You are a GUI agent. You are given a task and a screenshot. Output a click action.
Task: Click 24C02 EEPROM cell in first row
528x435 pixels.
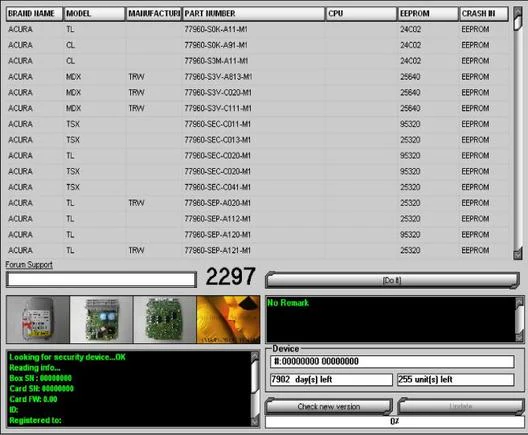(410, 29)
